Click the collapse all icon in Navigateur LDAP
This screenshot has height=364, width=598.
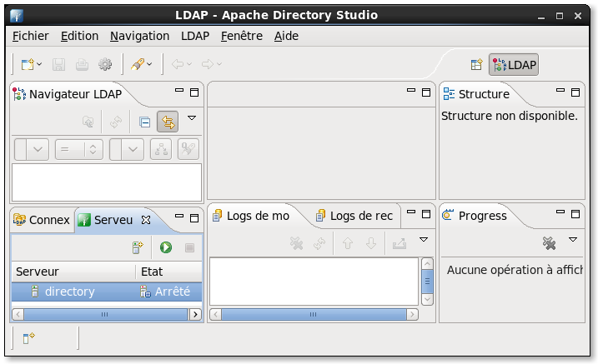[144, 122]
